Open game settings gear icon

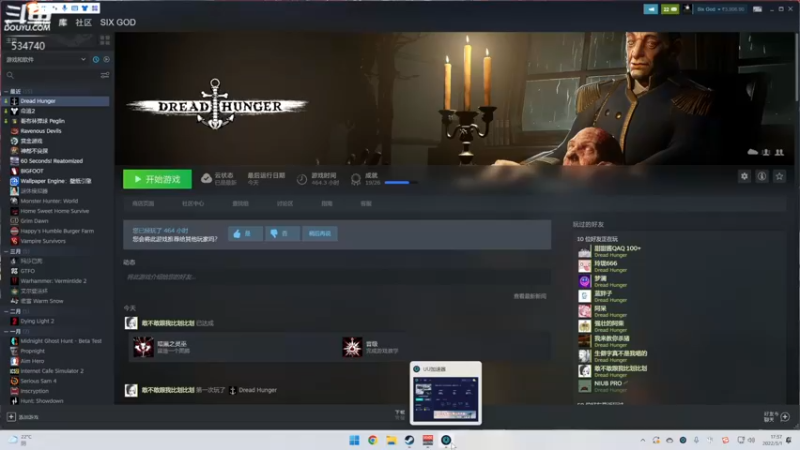(744, 177)
